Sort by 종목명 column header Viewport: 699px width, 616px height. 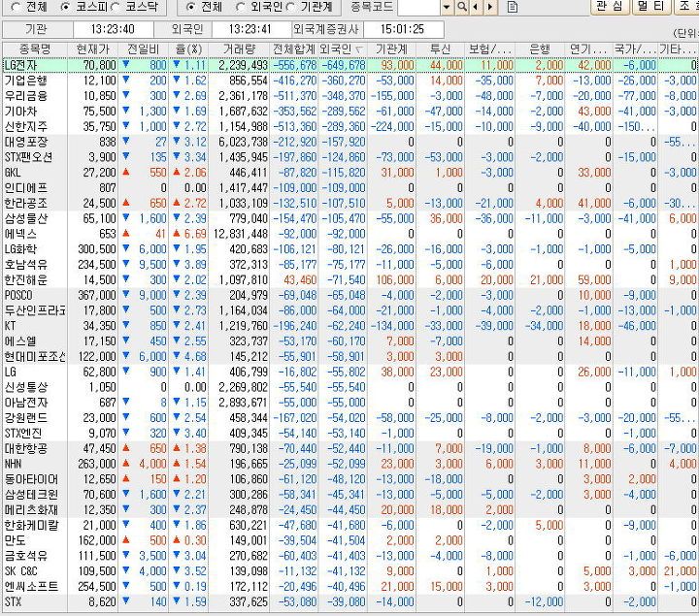[35, 49]
